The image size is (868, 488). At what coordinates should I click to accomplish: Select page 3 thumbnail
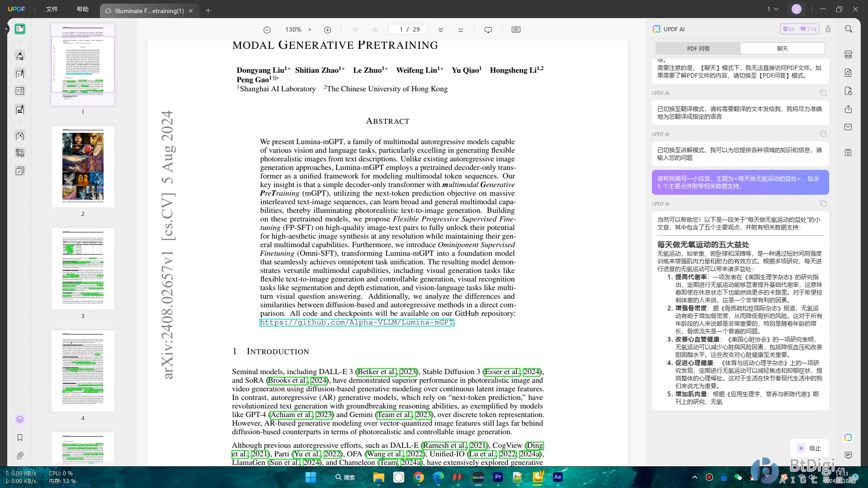tap(83, 269)
